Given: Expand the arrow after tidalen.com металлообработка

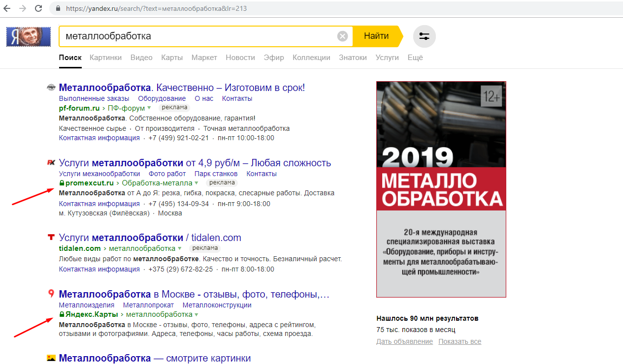Looking at the screenshot, I should coord(180,249).
